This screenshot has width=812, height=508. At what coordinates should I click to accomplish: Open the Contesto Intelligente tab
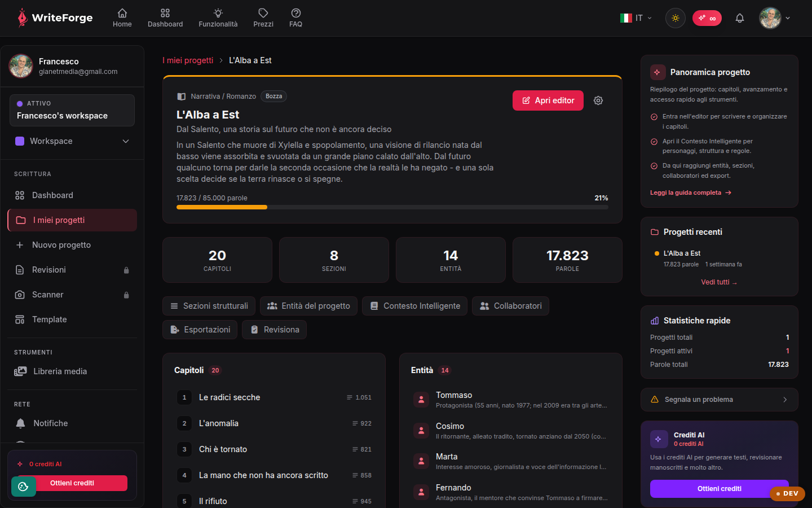(414, 306)
